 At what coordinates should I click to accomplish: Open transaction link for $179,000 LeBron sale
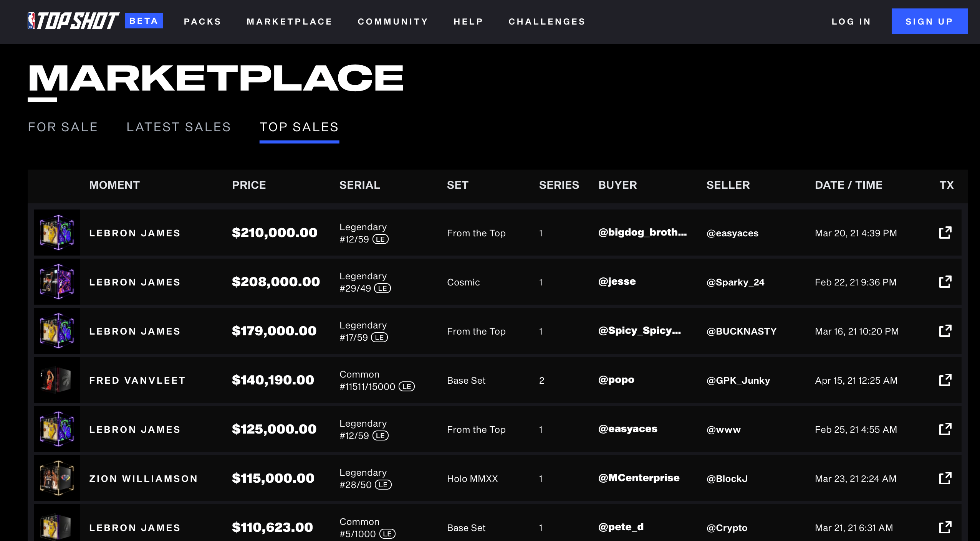click(x=945, y=331)
